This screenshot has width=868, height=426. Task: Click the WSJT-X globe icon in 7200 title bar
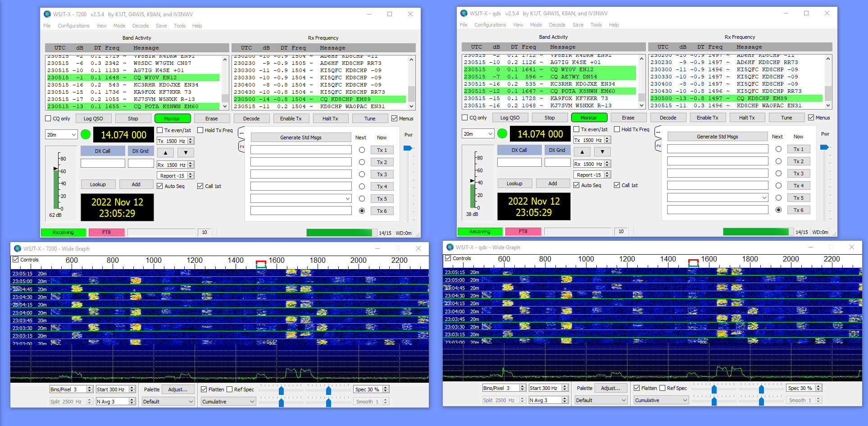[47, 14]
